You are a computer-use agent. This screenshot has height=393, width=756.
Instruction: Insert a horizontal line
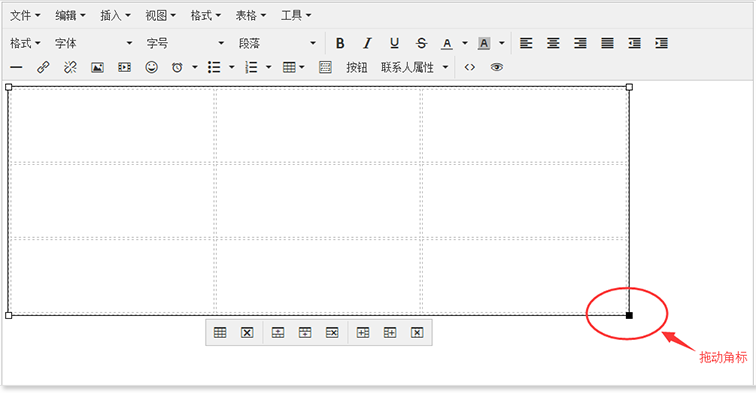(x=16, y=67)
